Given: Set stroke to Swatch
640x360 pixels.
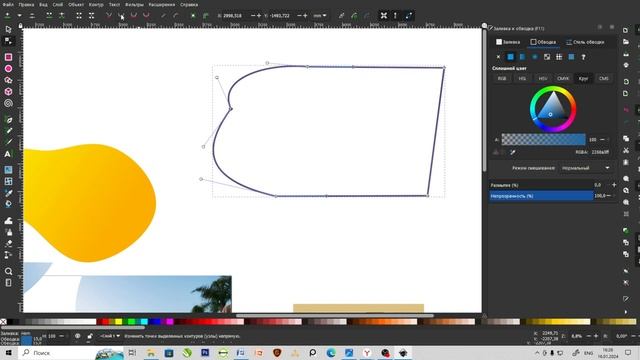Looking at the screenshot, I should (571, 57).
